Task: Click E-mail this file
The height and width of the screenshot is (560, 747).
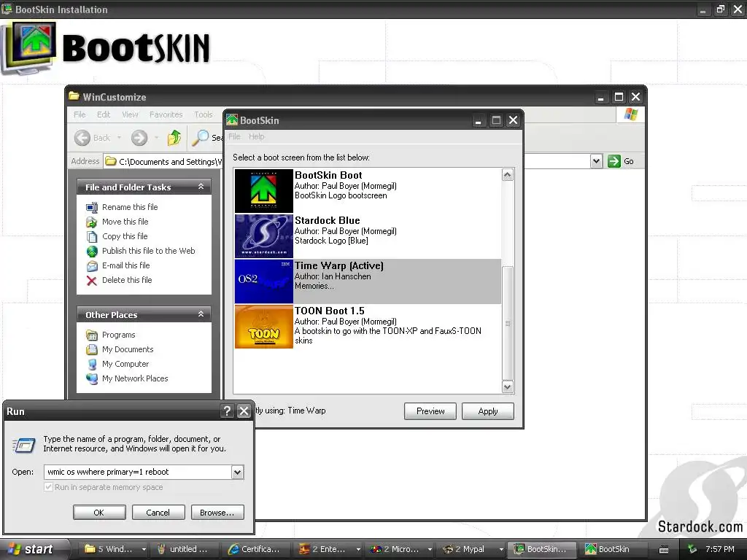Action: (125, 265)
